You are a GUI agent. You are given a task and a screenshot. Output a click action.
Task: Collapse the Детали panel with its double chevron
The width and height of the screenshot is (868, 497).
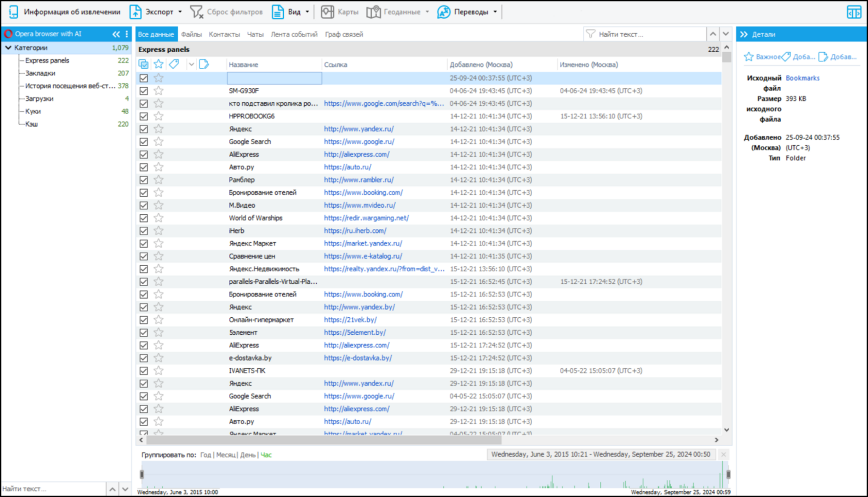point(743,35)
